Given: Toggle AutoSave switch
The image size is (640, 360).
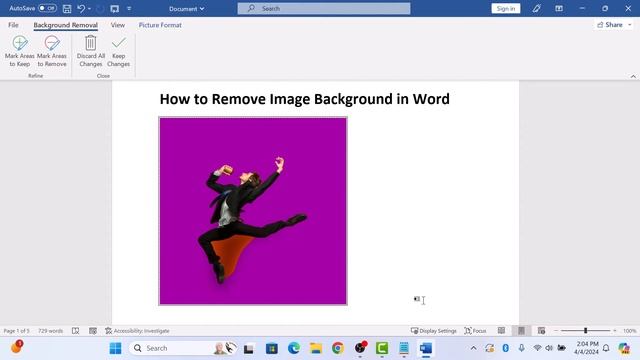Looking at the screenshot, I should 47,8.
